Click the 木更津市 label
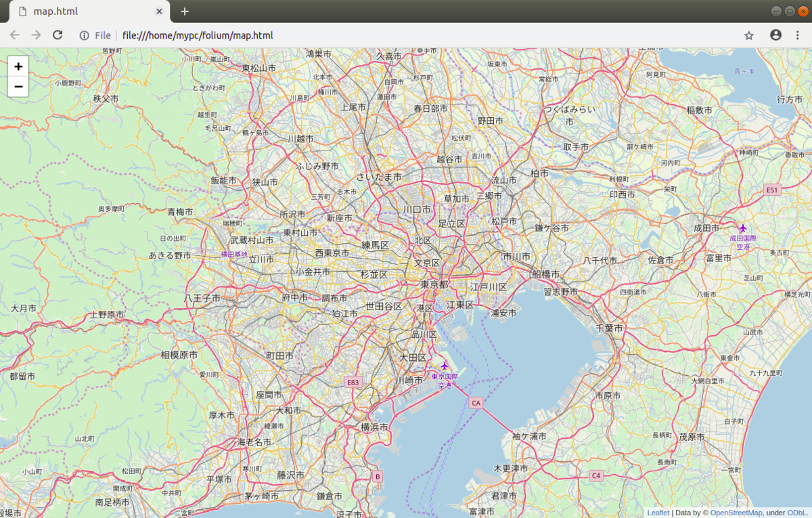The width and height of the screenshot is (812, 518). click(511, 468)
